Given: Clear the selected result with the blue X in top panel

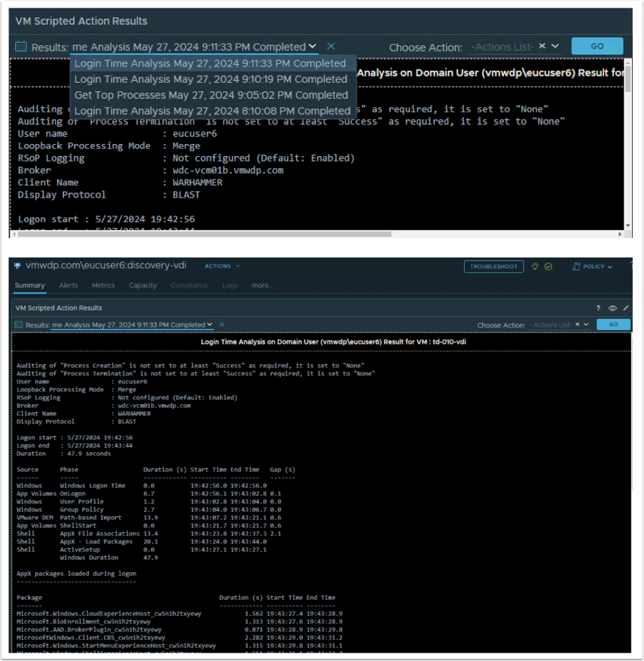Looking at the screenshot, I should click(x=331, y=47).
